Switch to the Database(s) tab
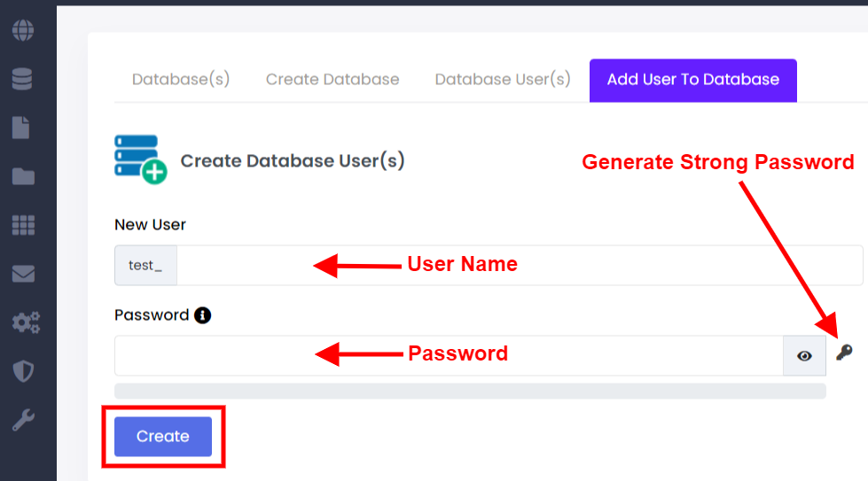 (181, 80)
